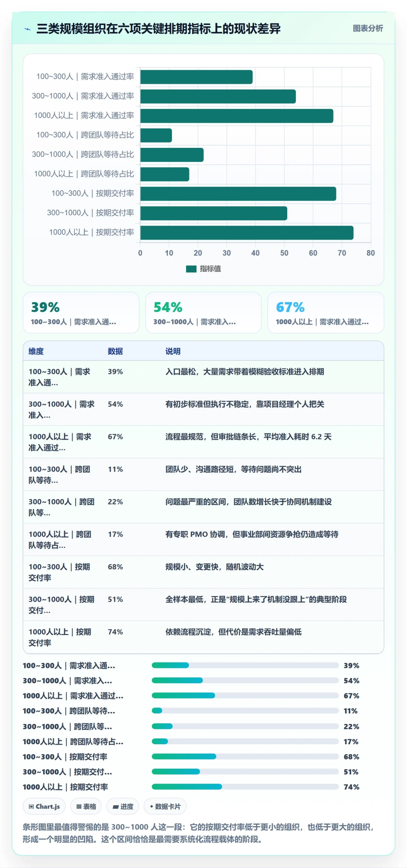Click table cell '入口最松，大量需求带着模糊验收标准进入排期'
Image resolution: width=407 pixels, height=868 pixels.
(x=245, y=372)
